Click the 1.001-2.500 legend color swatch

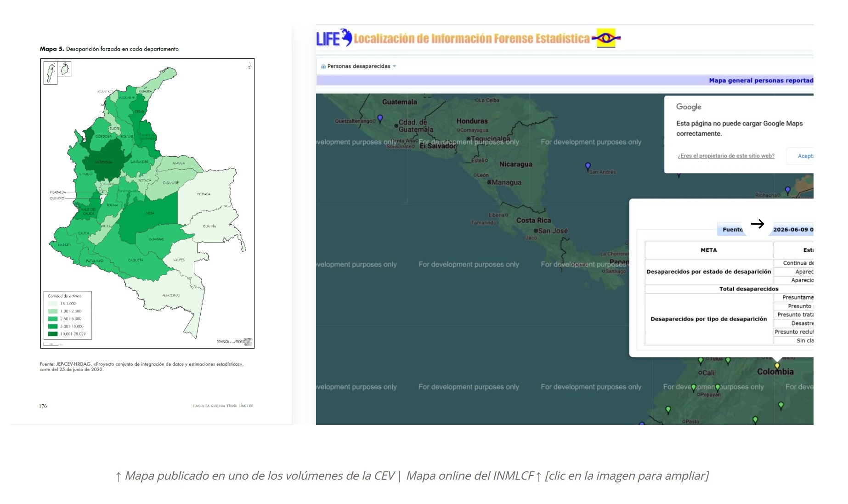tap(53, 311)
